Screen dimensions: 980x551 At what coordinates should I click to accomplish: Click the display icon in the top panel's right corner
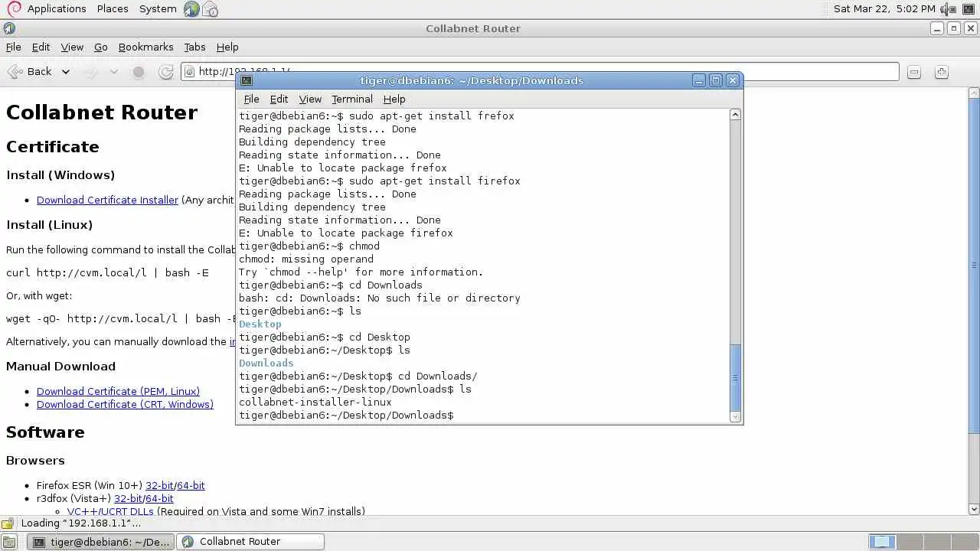click(x=969, y=9)
